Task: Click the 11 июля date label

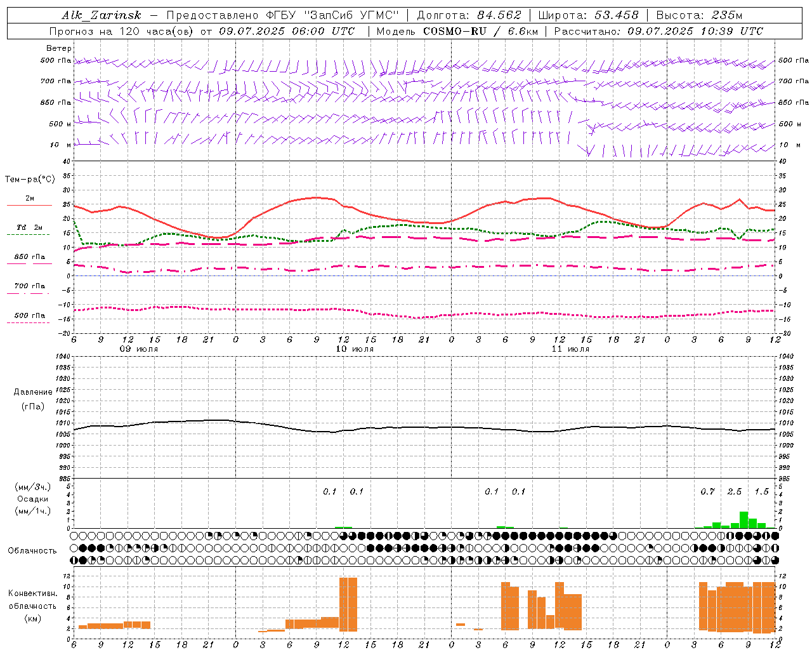Action: 570,349
